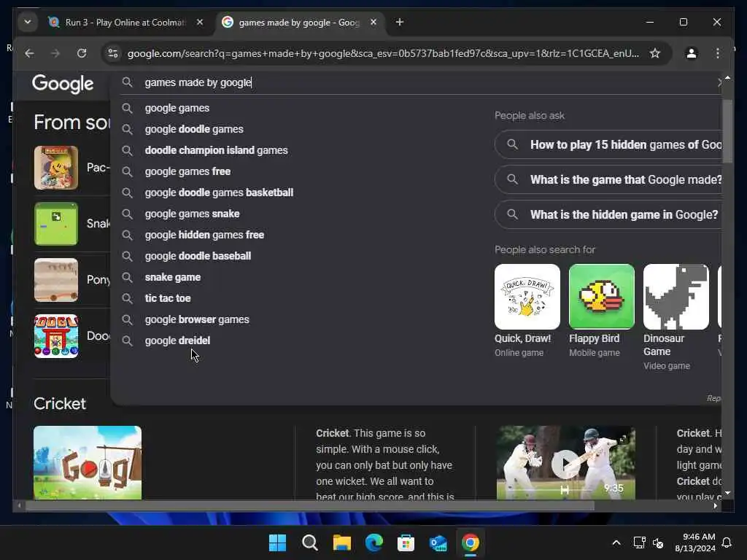Open the Windows Start menu

click(277, 542)
